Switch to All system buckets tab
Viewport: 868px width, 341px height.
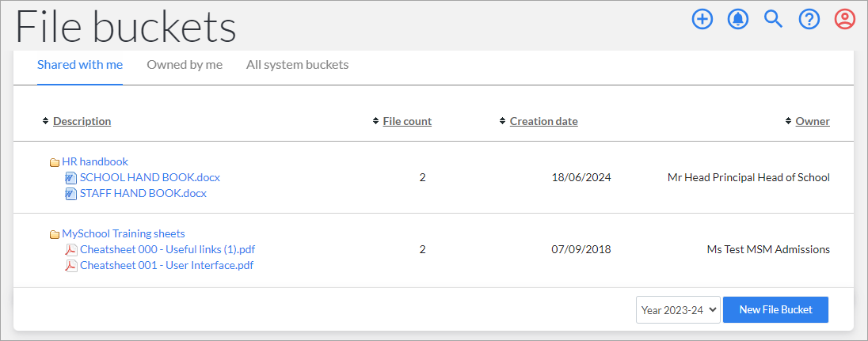tap(297, 65)
